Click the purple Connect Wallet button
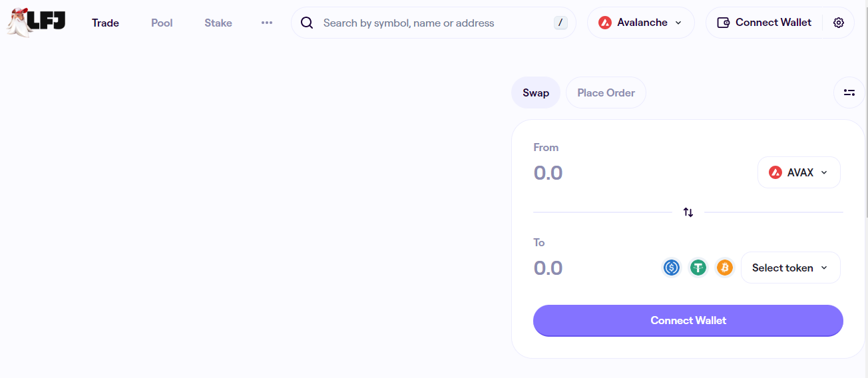 tap(688, 320)
